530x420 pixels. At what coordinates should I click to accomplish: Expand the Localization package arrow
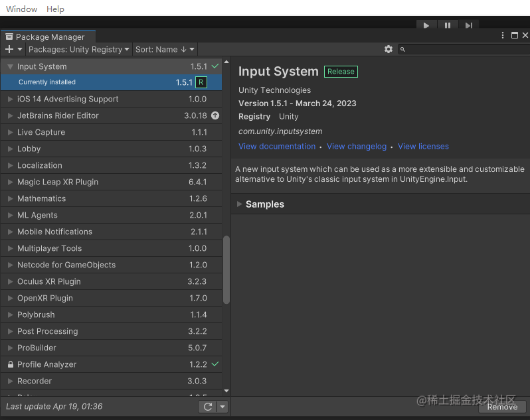pyautogui.click(x=10, y=165)
